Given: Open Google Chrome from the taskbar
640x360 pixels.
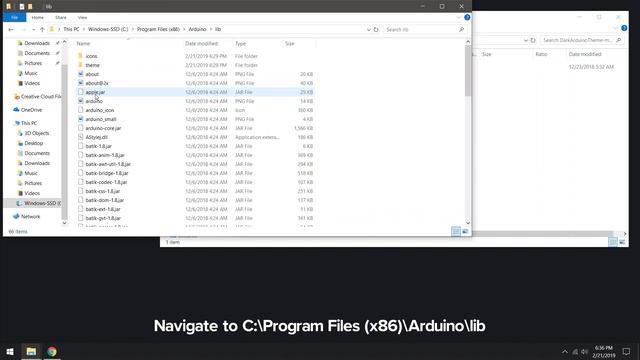Looking at the screenshot, I should click(x=52, y=351).
